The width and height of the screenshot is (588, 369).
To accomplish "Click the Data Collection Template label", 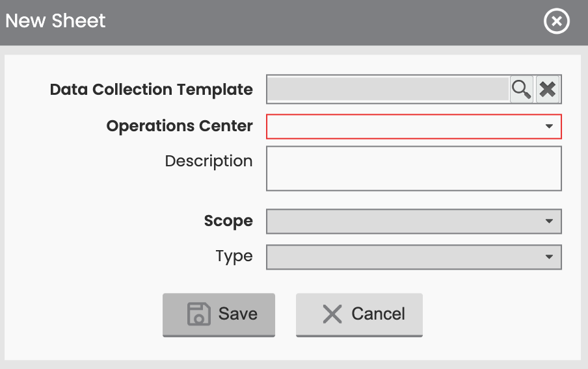I will pyautogui.click(x=151, y=90).
